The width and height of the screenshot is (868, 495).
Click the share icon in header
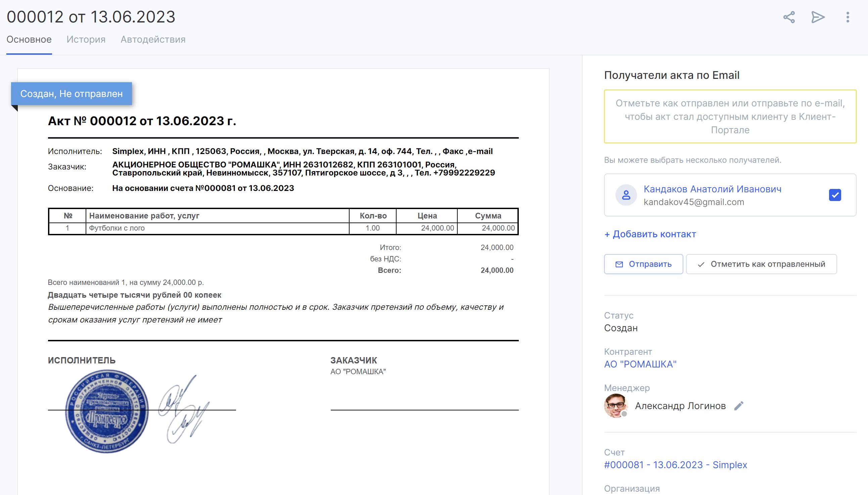(789, 17)
